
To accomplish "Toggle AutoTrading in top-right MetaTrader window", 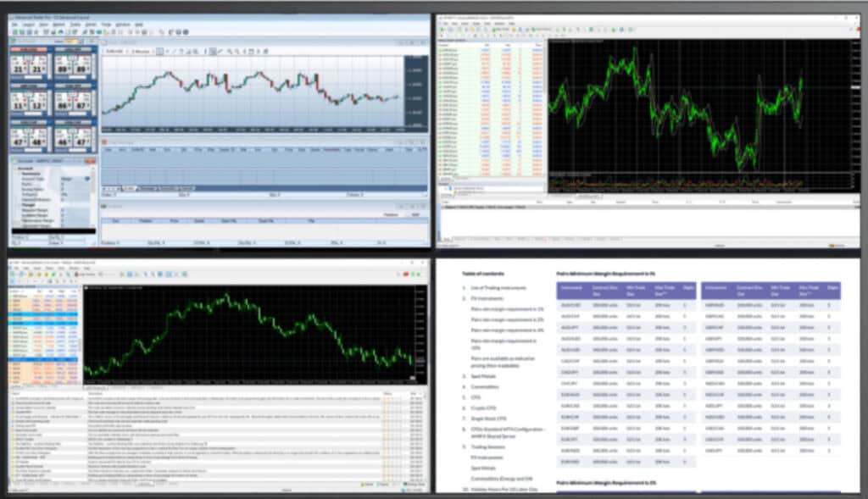I will click(x=542, y=30).
